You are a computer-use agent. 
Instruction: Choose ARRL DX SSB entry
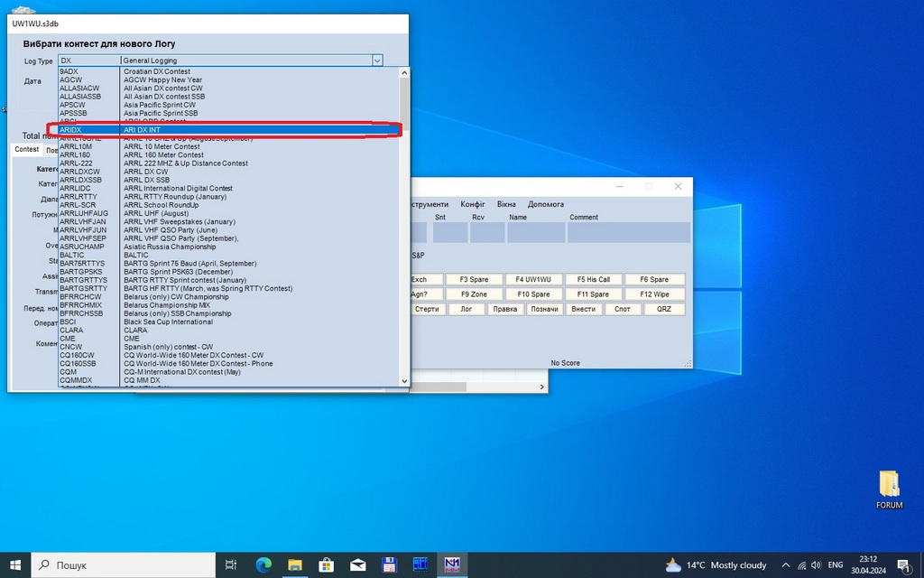[229, 180]
